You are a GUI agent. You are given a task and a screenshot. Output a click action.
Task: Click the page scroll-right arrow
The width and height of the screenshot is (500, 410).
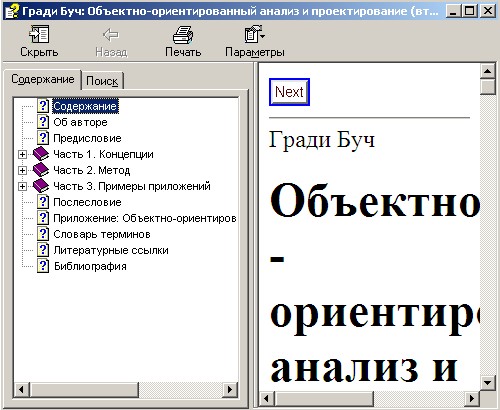tap(472, 398)
